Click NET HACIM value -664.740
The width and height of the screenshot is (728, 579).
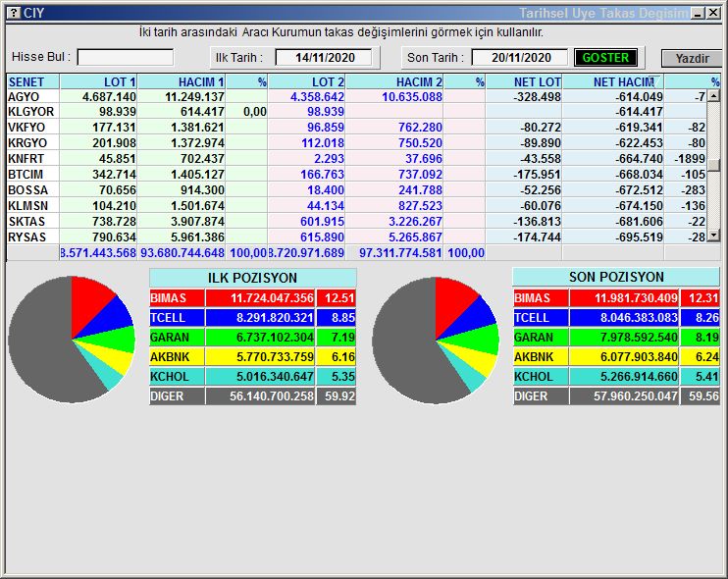coord(639,159)
